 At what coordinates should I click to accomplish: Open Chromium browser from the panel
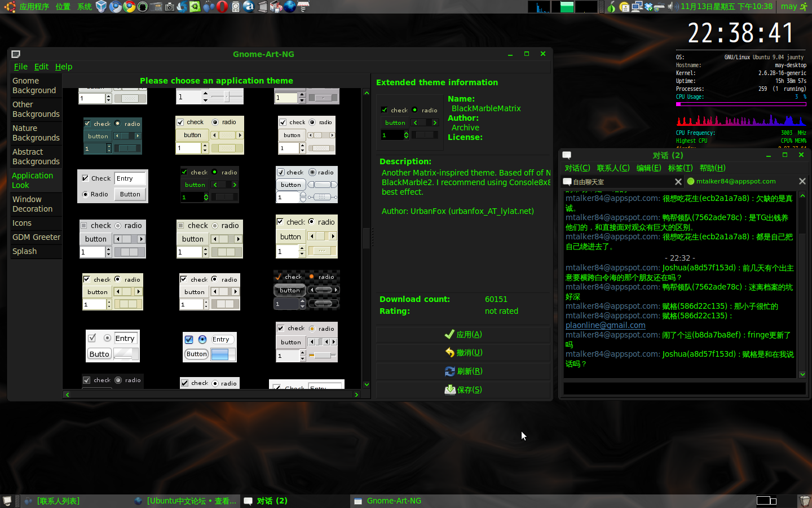coord(115,7)
